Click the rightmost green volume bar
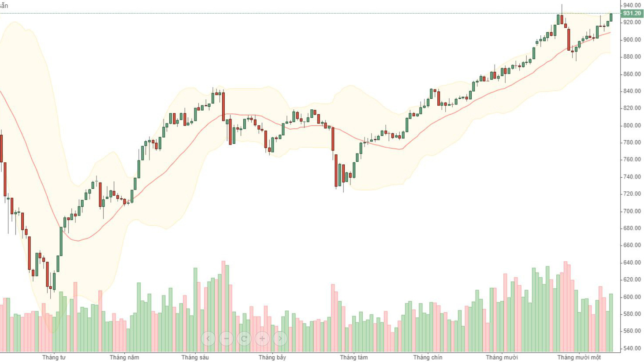Image resolution: width=644 pixels, height=362 pixels. pos(611,322)
